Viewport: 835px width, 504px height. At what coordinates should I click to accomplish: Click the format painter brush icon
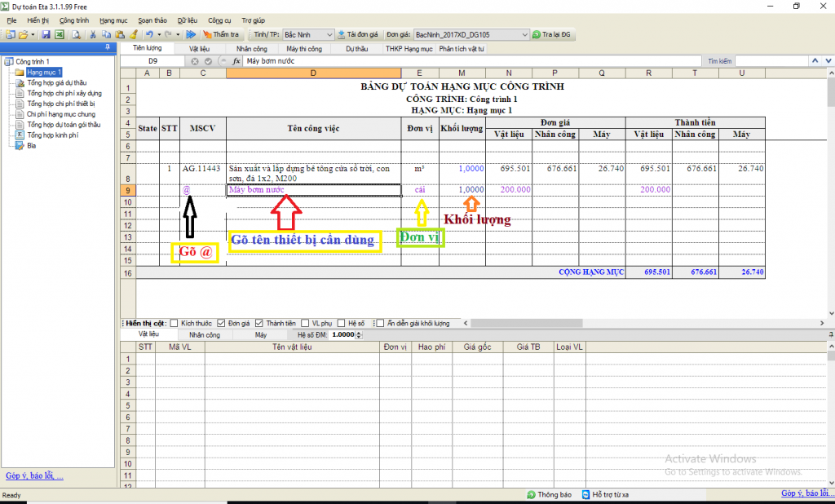[x=133, y=35]
